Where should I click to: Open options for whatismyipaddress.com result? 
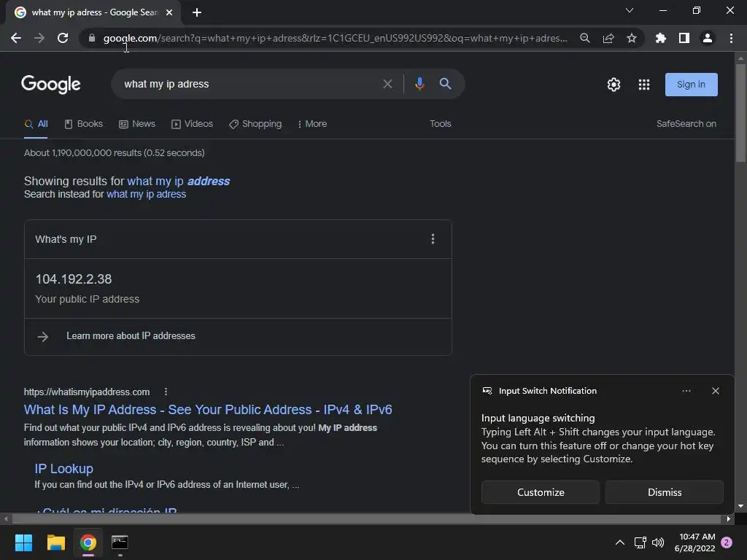(166, 392)
